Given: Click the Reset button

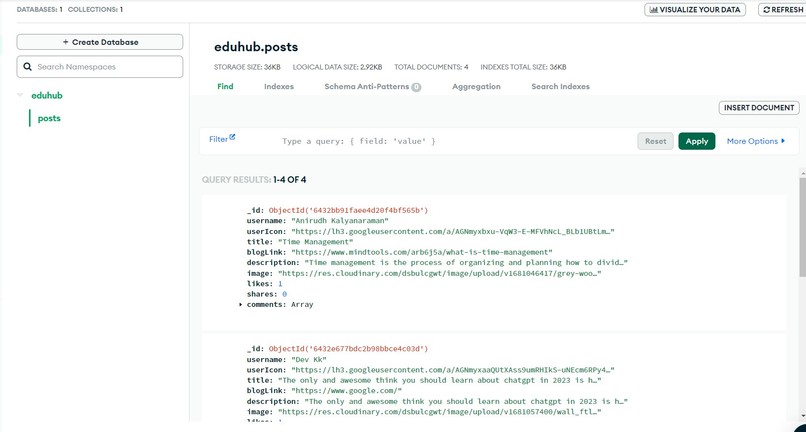Looking at the screenshot, I should pos(655,141).
